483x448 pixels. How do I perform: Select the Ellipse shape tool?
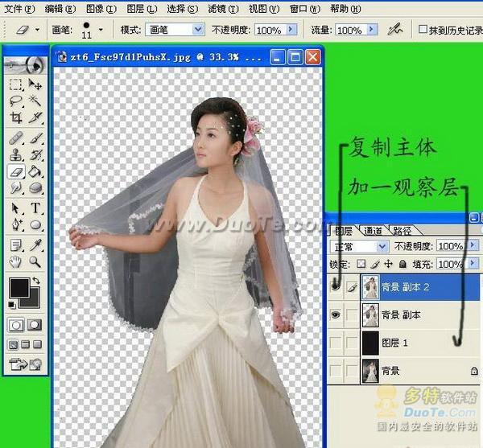coord(35,225)
